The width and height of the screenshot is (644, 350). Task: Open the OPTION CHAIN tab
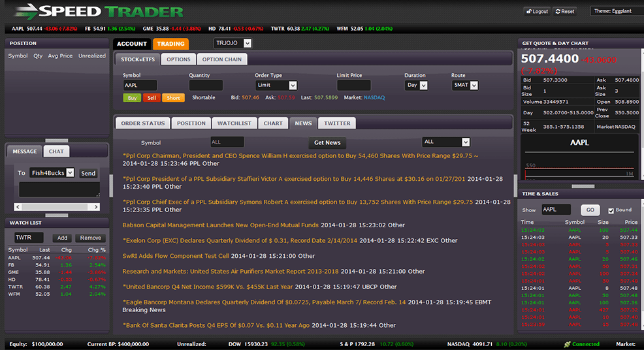[x=222, y=59]
